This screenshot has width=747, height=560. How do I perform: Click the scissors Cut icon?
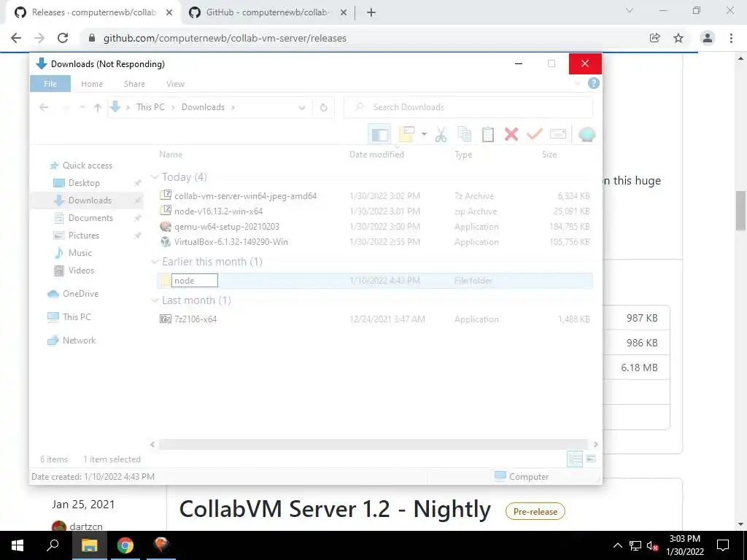coord(441,135)
